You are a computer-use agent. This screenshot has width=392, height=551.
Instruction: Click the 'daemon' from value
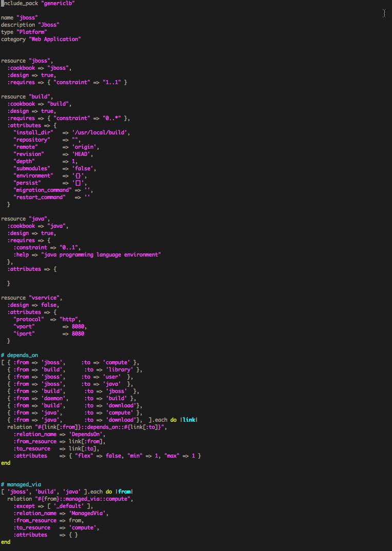[x=53, y=398]
